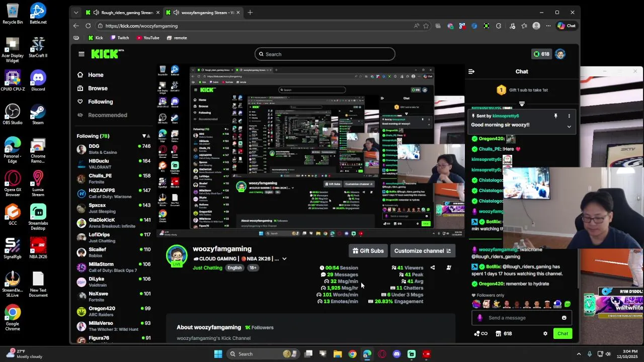This screenshot has width=644, height=362.
Task: Open pinned message options (three dots)
Action: (x=569, y=116)
